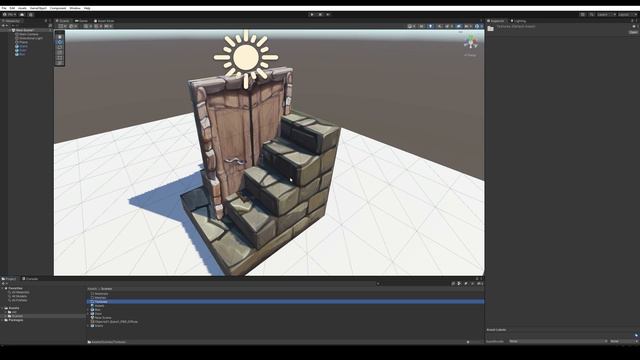Expand the Stairs asset in Project list

88,326
